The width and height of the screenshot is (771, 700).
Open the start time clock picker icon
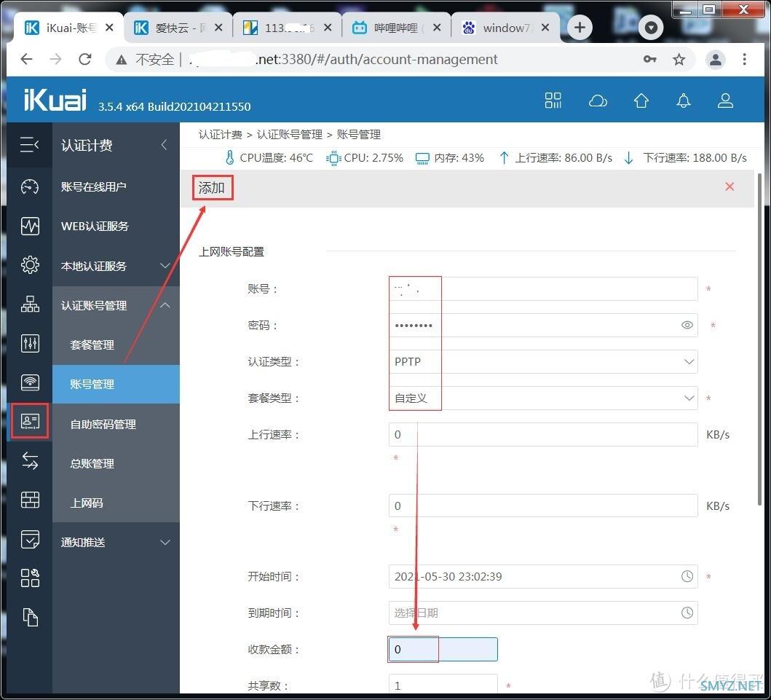point(687,576)
